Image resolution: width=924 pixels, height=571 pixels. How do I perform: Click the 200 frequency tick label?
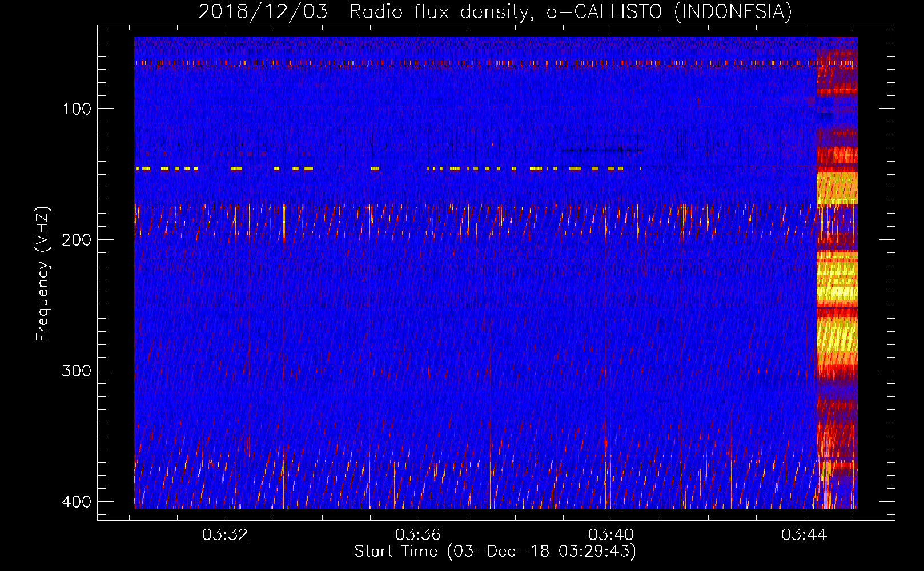point(77,240)
